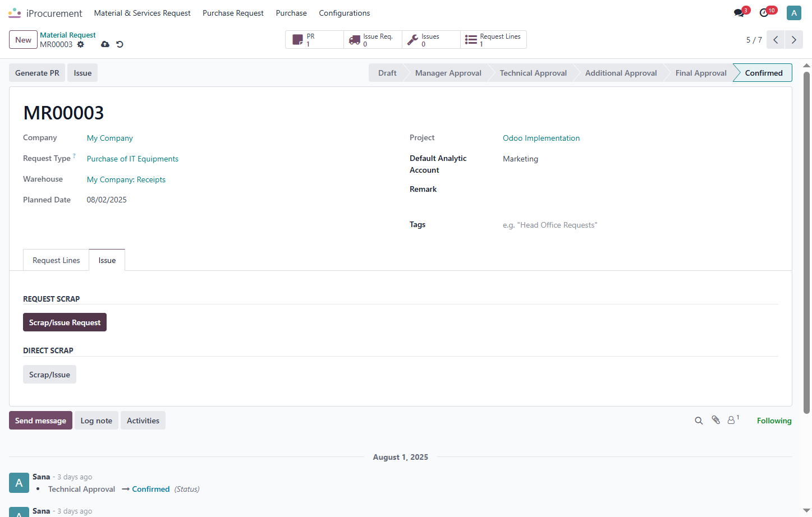
Task: Toggle the Following status
Action: tap(774, 421)
